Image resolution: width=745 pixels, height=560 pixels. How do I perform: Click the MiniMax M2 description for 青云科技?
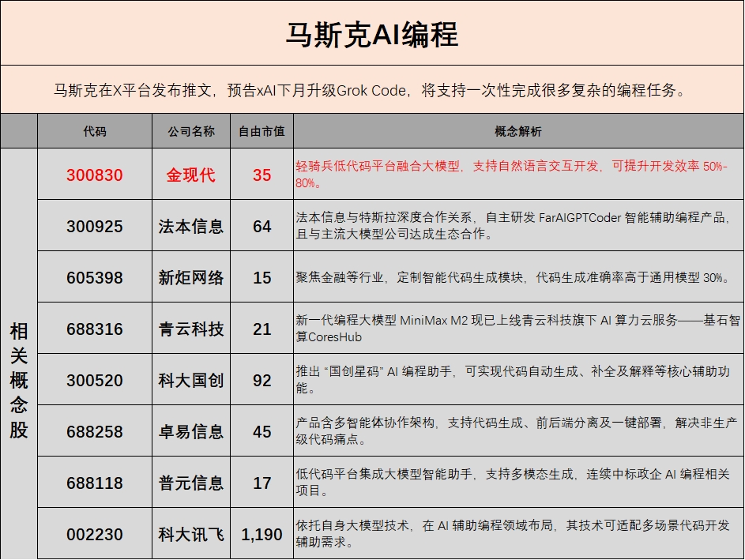tap(518, 329)
